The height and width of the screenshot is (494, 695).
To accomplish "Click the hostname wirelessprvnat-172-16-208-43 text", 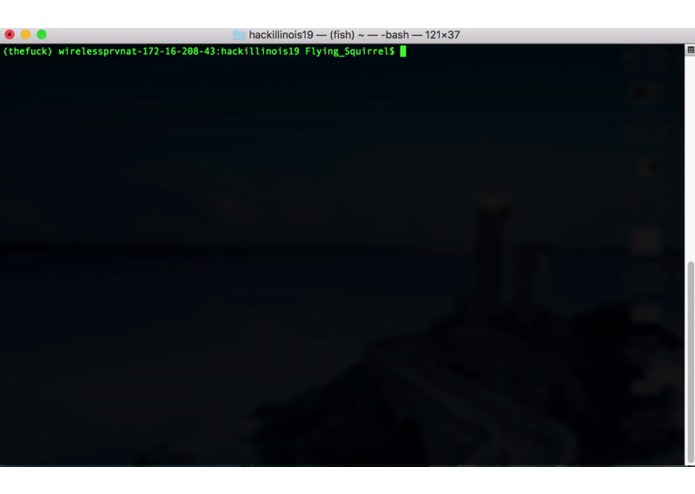I will (137, 51).
